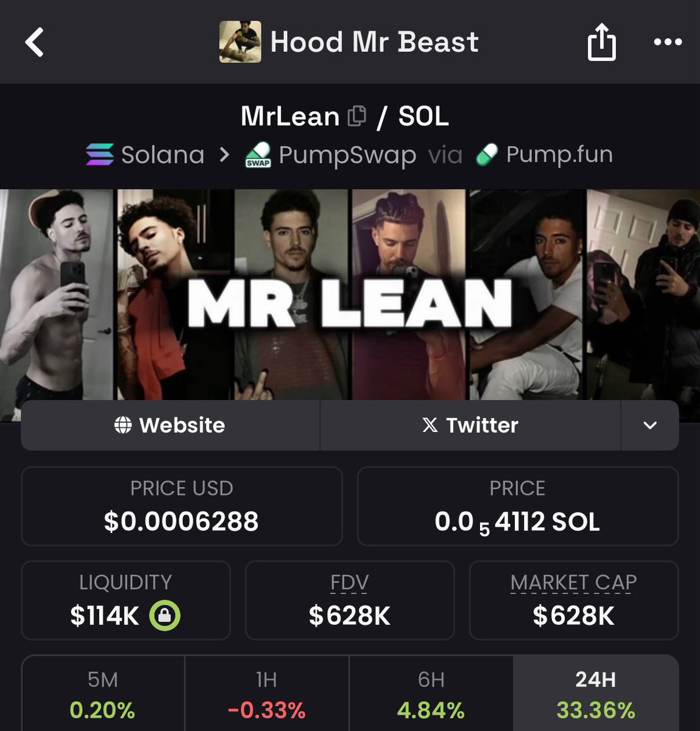The height and width of the screenshot is (731, 700).
Task: Tap the Hood Mr Beast token avatar
Action: pos(240,41)
